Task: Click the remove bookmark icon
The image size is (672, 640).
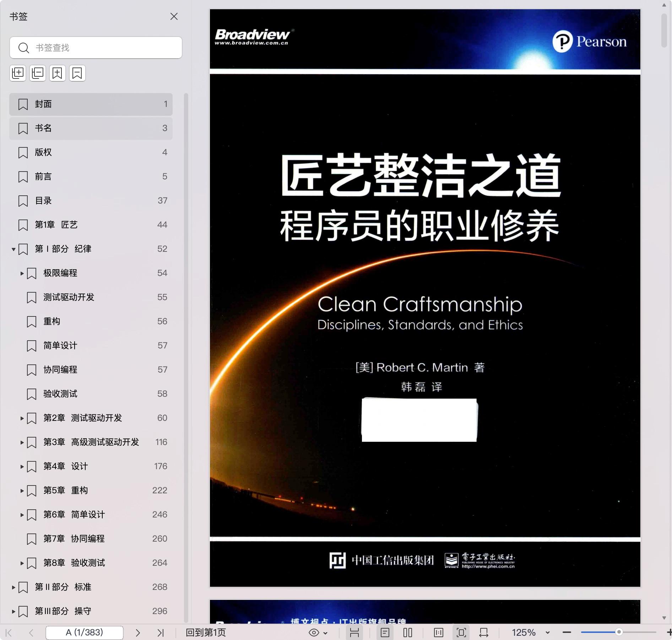Action: point(77,73)
